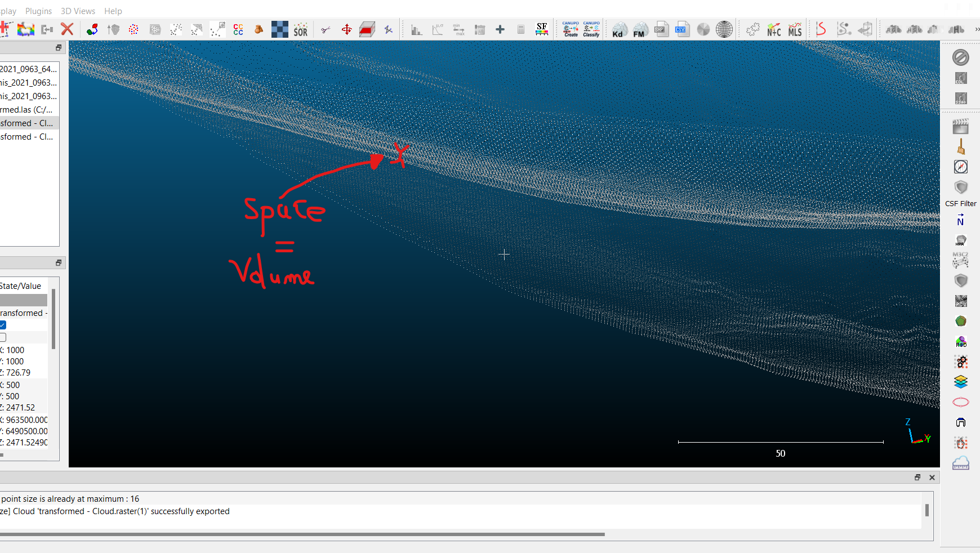This screenshot has height=553, width=980.
Task: Click the broom cleaning plugin icon
Action: point(961,148)
